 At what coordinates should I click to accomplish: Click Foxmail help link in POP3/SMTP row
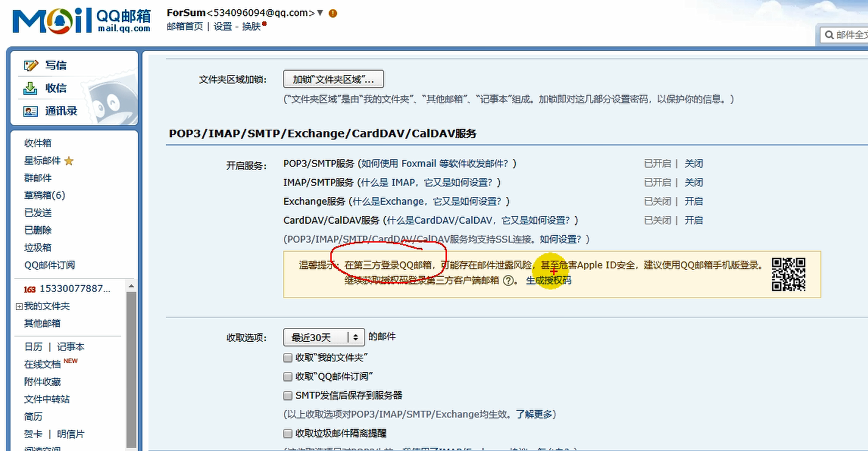(437, 163)
